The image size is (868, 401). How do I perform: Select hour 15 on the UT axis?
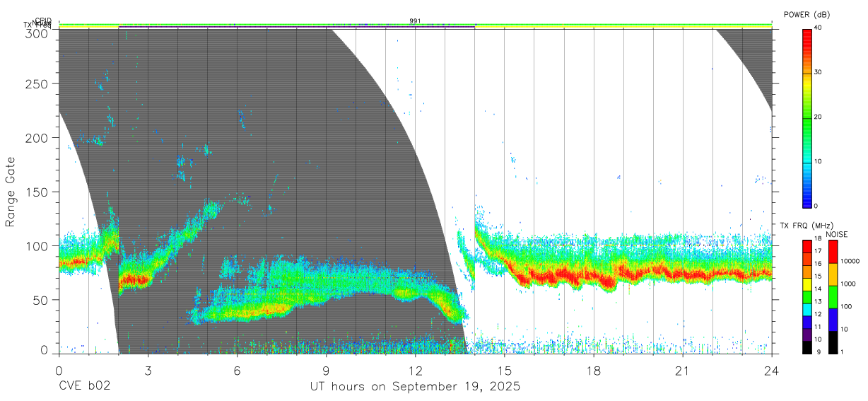tap(505, 371)
